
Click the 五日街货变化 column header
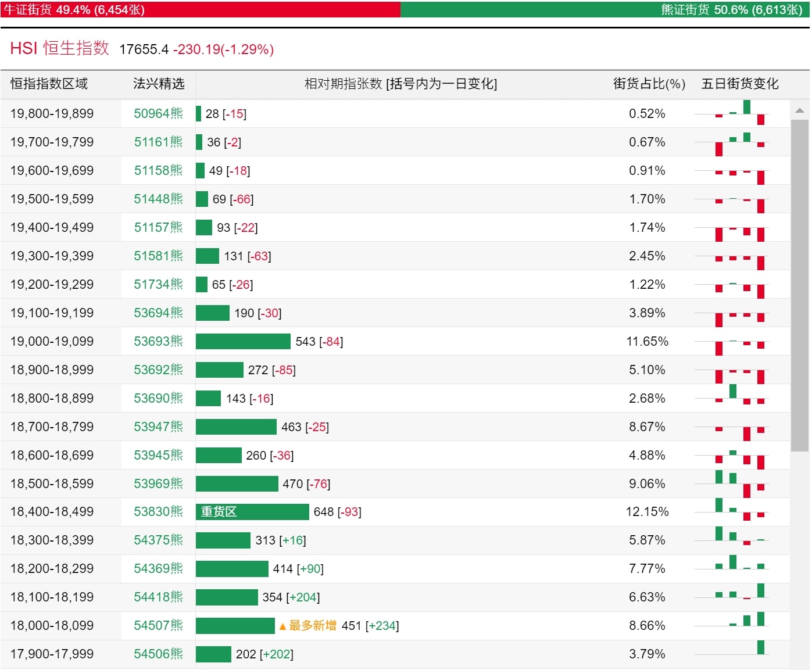click(739, 84)
